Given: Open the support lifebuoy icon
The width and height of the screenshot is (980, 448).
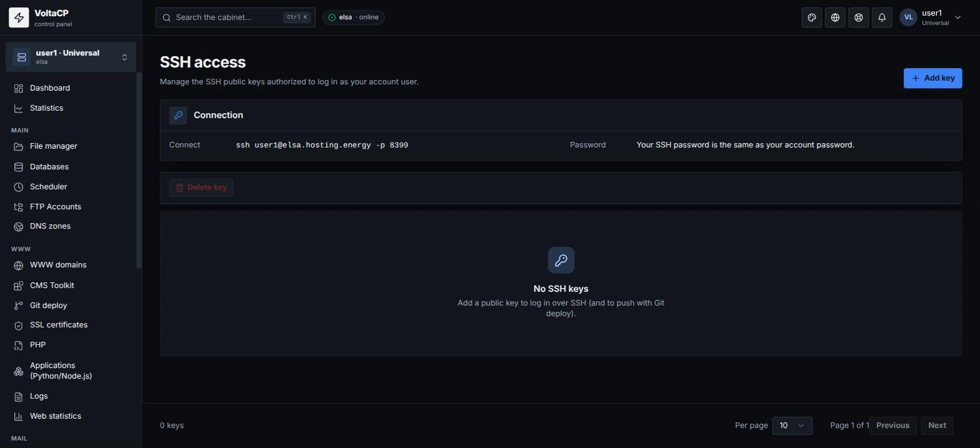Looking at the screenshot, I should pyautogui.click(x=859, y=17).
